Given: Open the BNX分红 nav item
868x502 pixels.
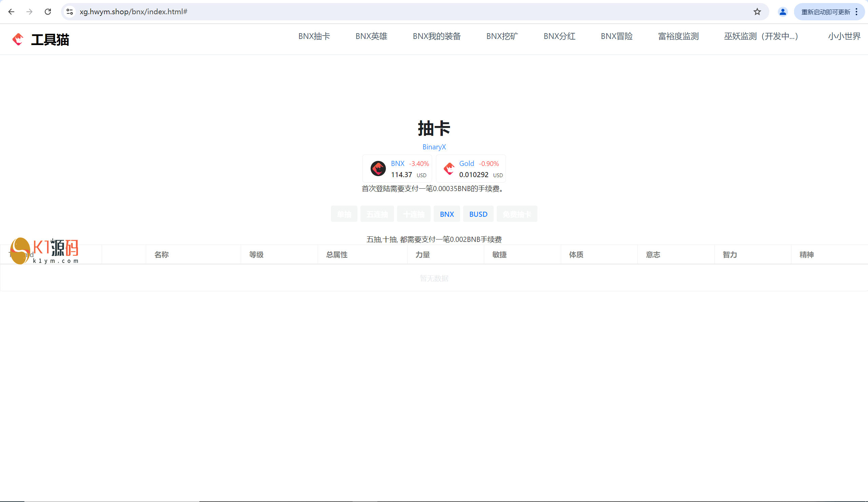Looking at the screenshot, I should point(559,36).
